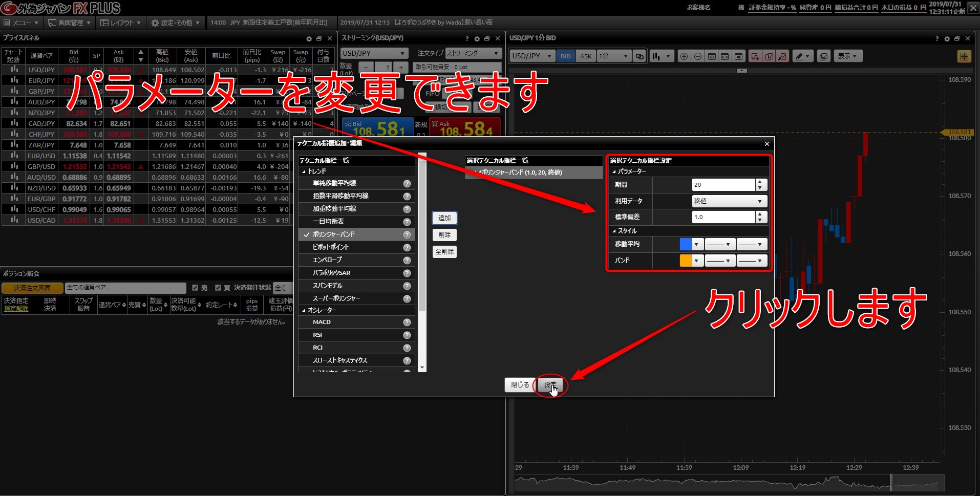Collapse the トレンド indicator group

(x=304, y=172)
